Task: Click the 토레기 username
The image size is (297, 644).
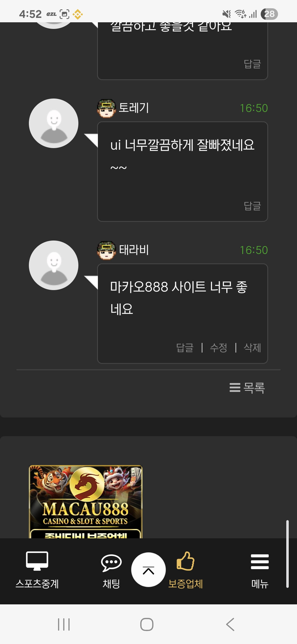Action: tap(134, 108)
